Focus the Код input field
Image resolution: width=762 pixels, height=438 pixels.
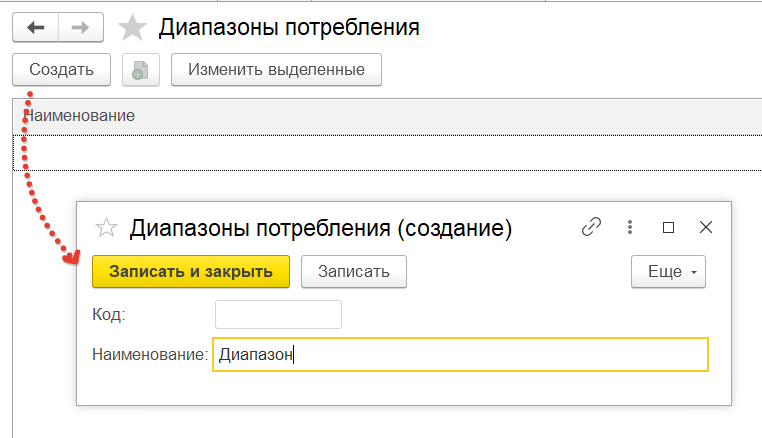[278, 315]
